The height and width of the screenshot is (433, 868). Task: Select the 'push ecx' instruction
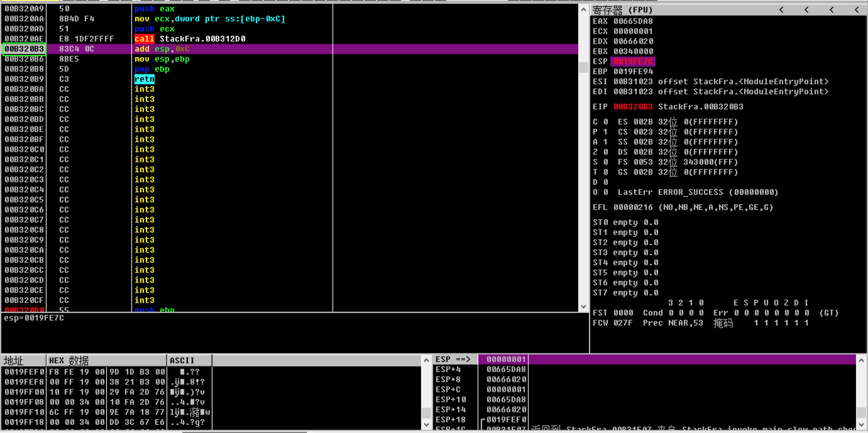[155, 29]
